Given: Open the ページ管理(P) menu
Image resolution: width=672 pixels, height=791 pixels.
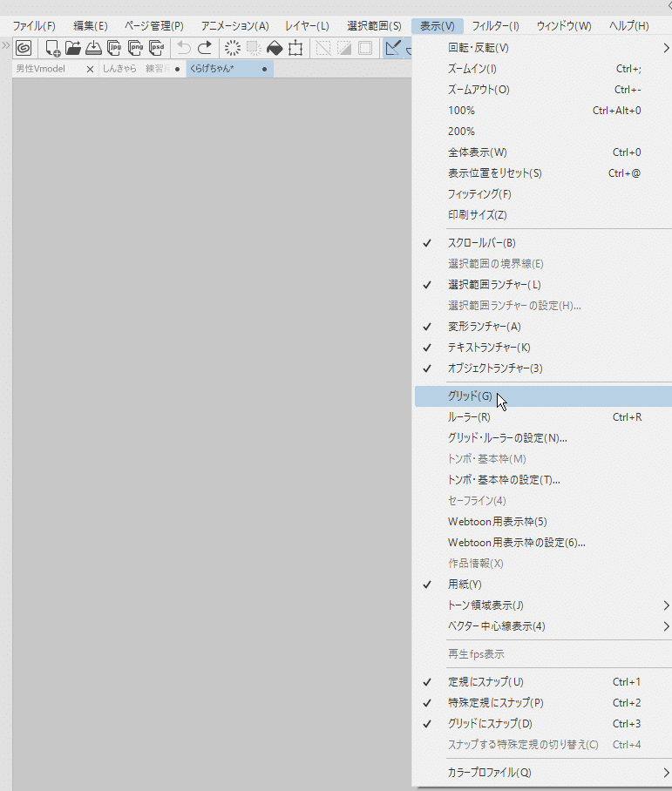Looking at the screenshot, I should point(154,26).
